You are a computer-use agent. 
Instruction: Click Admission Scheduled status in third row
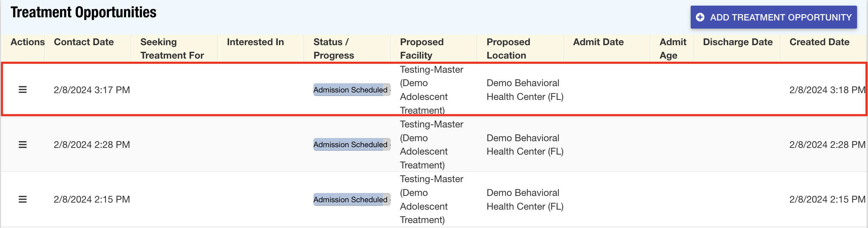click(351, 199)
